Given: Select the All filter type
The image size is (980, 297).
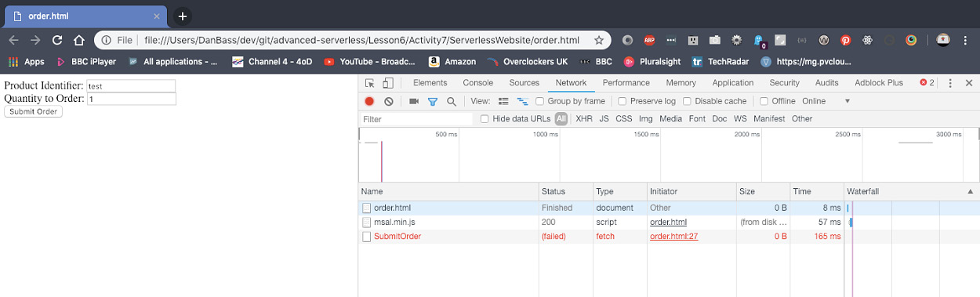Looking at the screenshot, I should point(561,119).
